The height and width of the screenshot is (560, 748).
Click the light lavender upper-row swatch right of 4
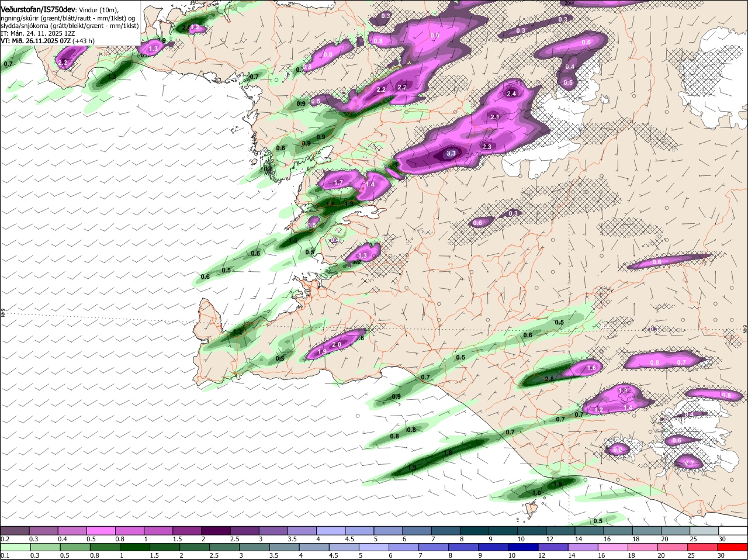[x=330, y=530]
